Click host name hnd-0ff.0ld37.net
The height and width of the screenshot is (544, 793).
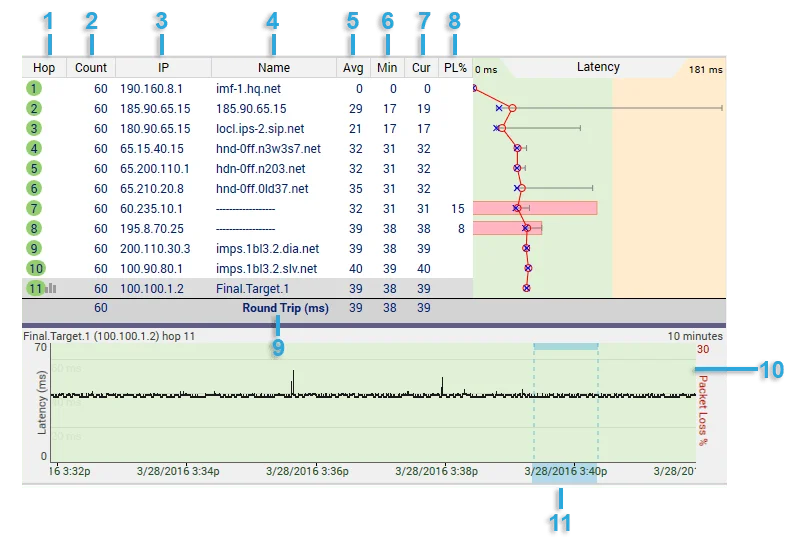(x=262, y=189)
